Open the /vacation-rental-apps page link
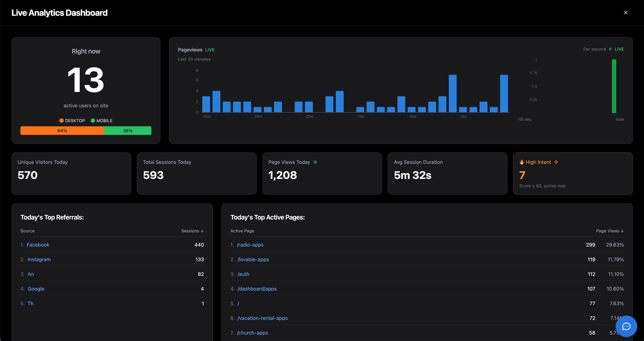 coord(263,318)
